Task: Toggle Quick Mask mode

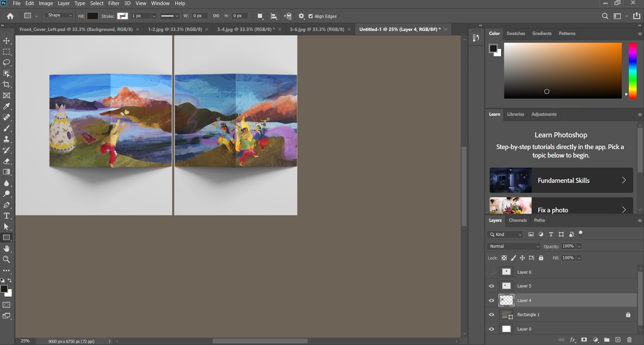Action: 6,305
